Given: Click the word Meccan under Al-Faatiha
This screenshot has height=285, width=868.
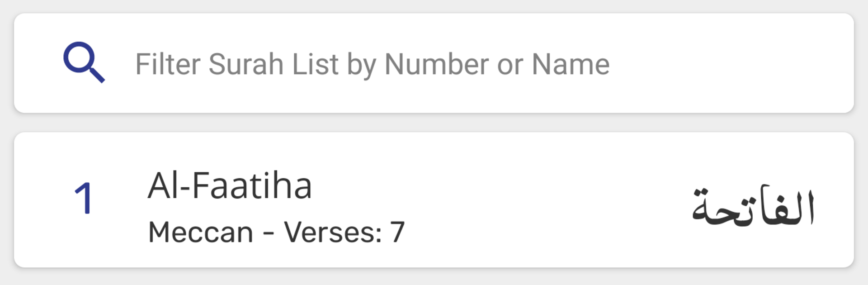Looking at the screenshot, I should 200,232.
